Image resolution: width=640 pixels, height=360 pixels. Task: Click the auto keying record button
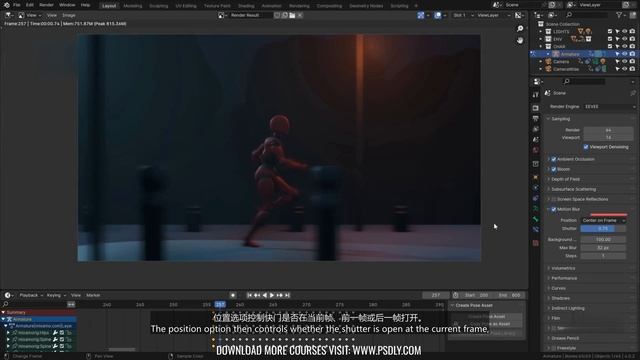click(233, 295)
